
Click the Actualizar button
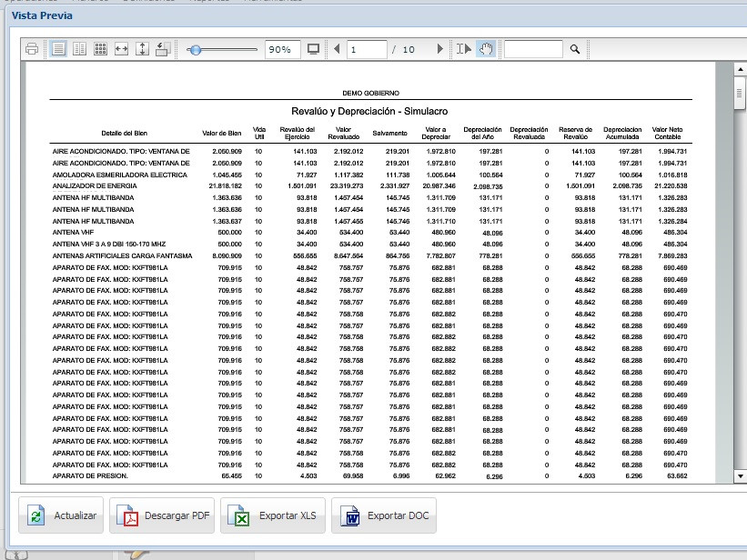pyautogui.click(x=61, y=515)
